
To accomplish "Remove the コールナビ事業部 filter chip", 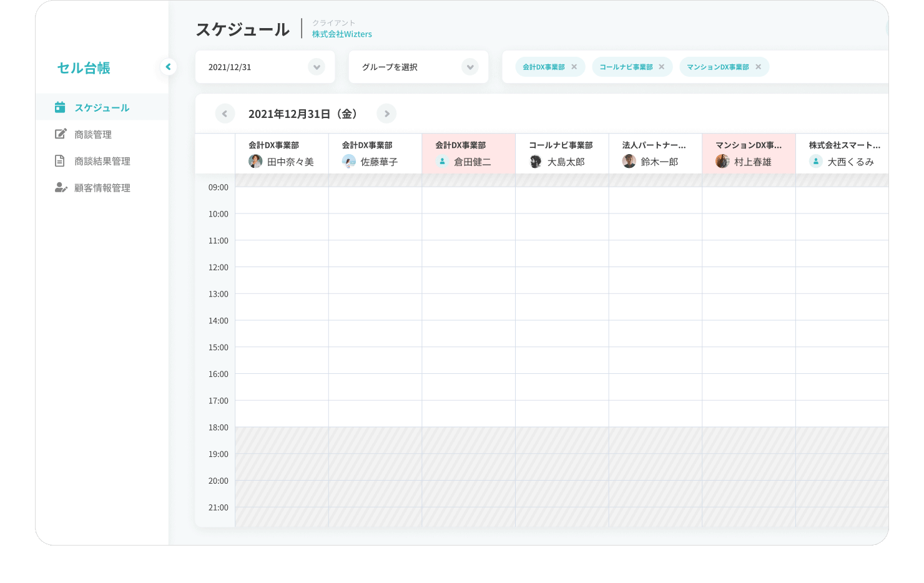I will (x=662, y=66).
